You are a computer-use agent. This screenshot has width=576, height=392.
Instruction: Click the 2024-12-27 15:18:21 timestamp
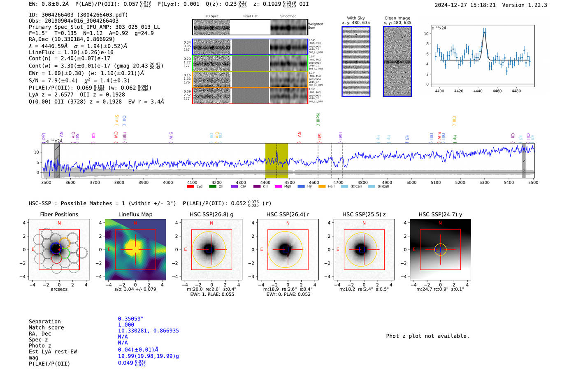pos(465,5)
